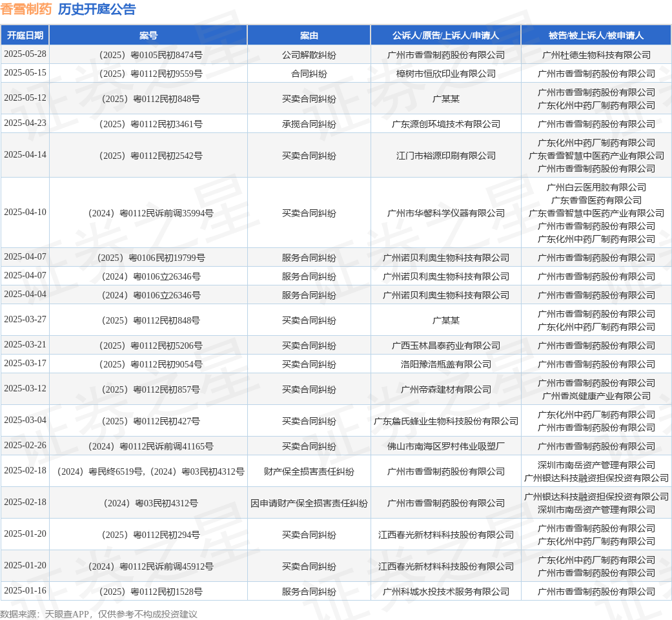The width and height of the screenshot is (672, 620).
Task: Click date cell 2025-05-12
Action: (25, 98)
